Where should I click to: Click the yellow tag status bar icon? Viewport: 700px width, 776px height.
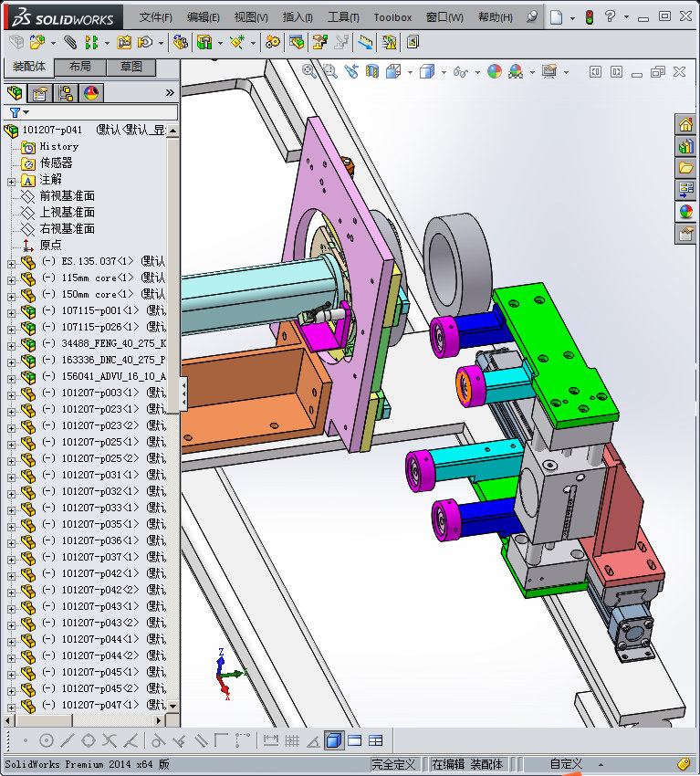click(x=684, y=764)
